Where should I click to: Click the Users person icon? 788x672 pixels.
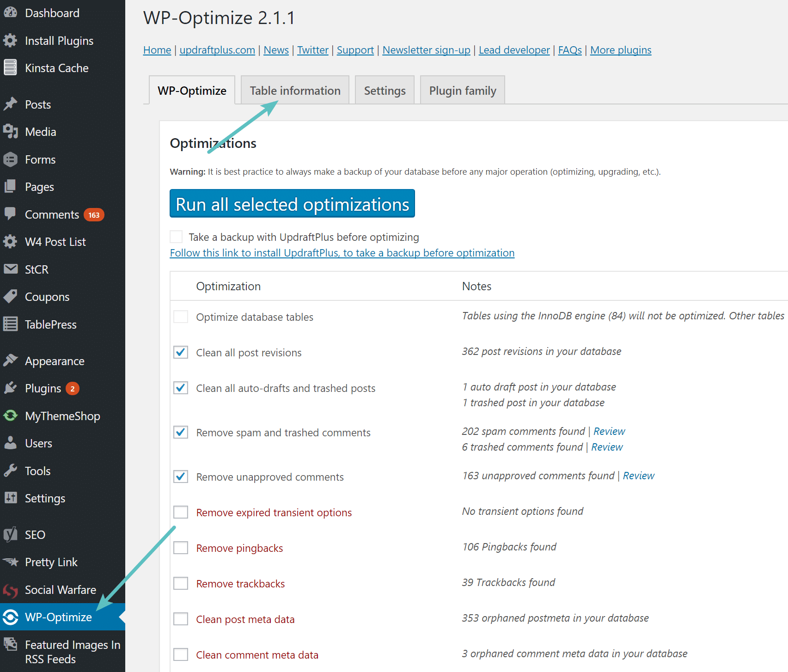point(10,443)
